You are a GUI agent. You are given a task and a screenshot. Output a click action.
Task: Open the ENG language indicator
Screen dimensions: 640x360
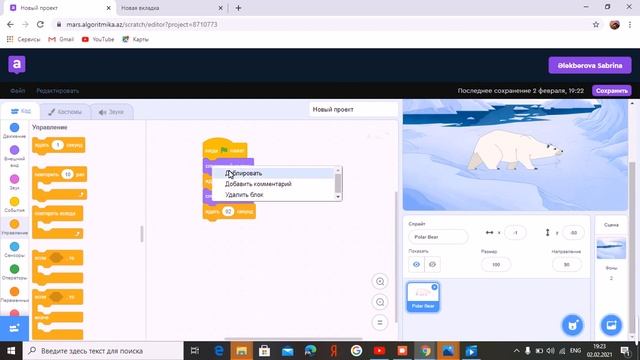tap(576, 351)
